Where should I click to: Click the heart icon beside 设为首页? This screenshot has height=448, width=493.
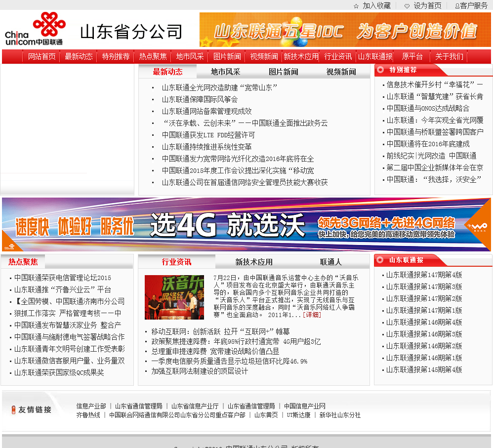click(x=407, y=6)
